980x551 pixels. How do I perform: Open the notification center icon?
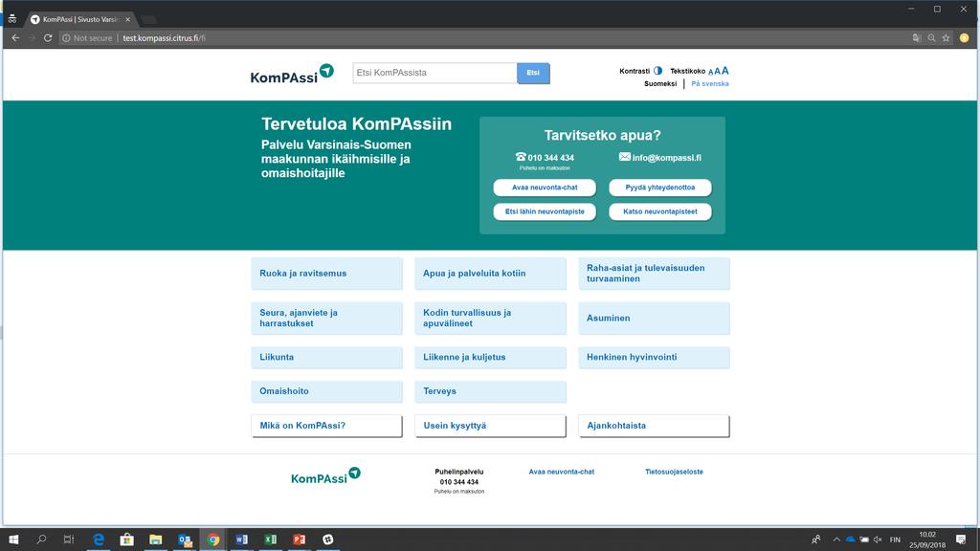click(961, 540)
